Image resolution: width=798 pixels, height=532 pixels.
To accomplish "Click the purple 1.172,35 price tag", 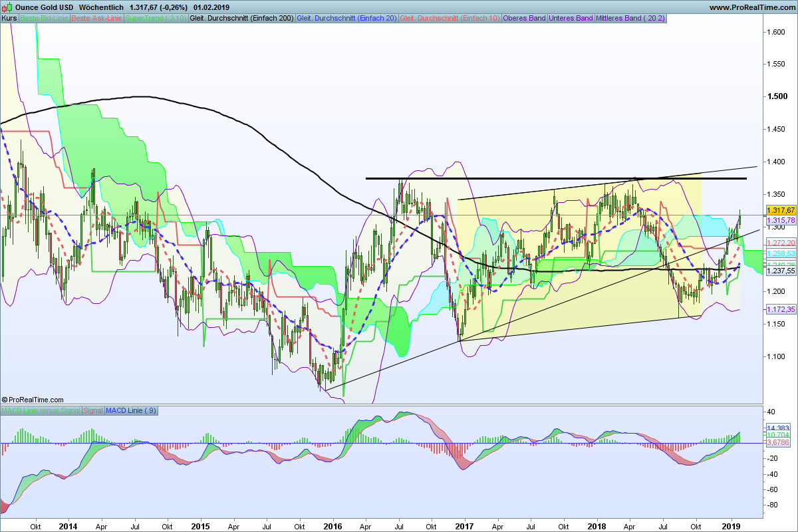I will click(x=781, y=309).
